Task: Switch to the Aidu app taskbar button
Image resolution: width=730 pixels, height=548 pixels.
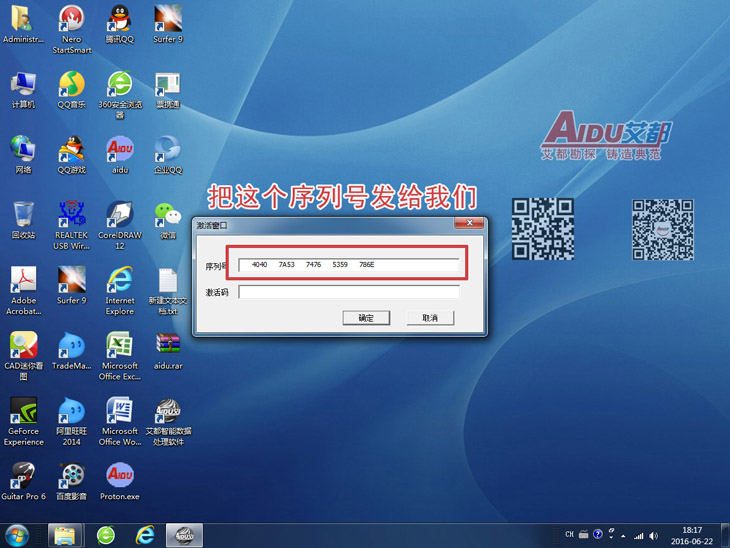Action: [184, 535]
